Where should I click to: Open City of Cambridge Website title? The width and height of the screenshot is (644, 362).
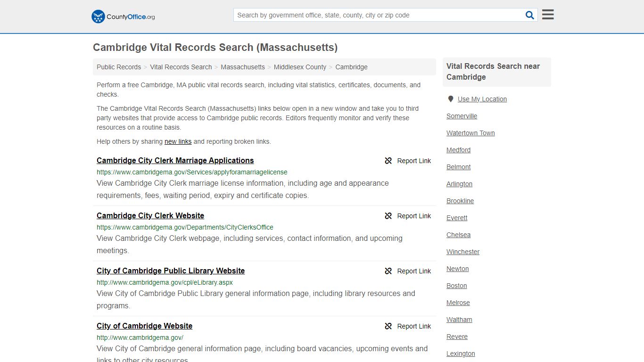[144, 326]
